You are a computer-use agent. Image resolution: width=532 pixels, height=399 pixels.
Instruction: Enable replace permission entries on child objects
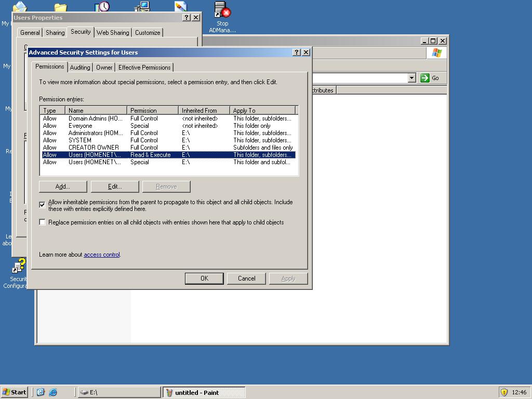pyautogui.click(x=42, y=222)
